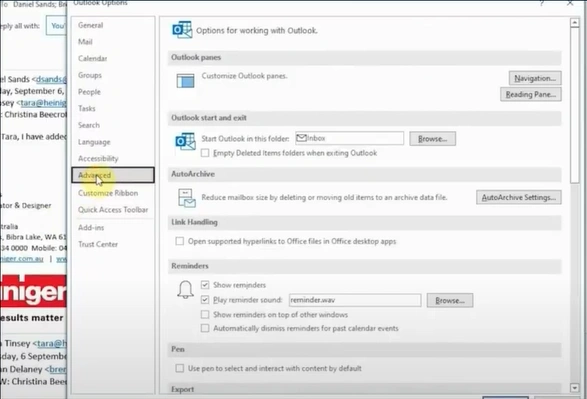Open Quick Access Toolbar options
The width and height of the screenshot is (587, 399).
pyautogui.click(x=113, y=210)
